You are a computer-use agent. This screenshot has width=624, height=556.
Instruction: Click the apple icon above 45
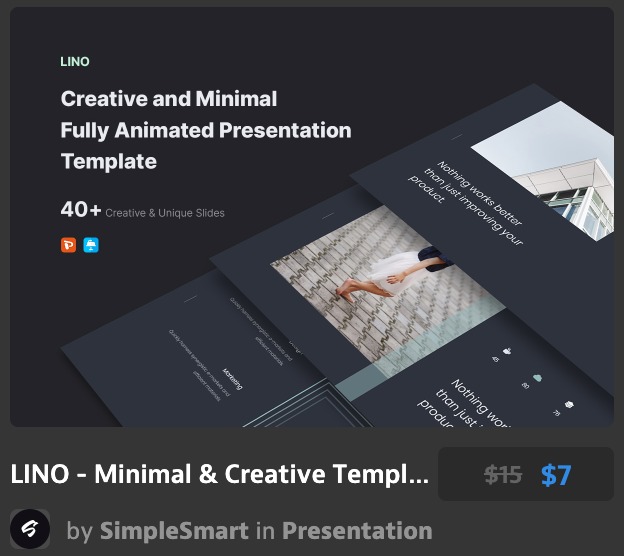tap(506, 351)
